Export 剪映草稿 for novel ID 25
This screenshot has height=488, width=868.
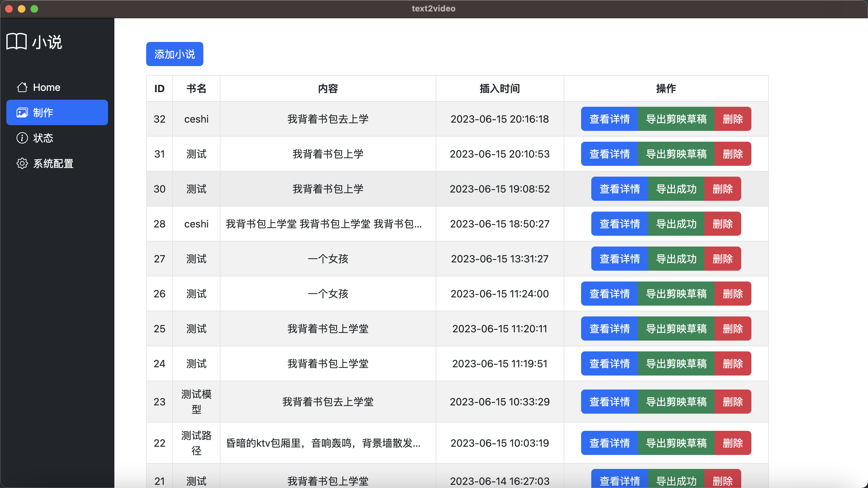click(x=676, y=329)
